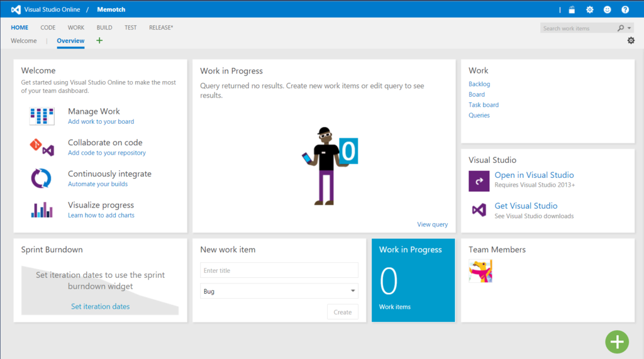This screenshot has height=359, width=644.
Task: Click the green add widget plus button
Action: pyautogui.click(x=617, y=342)
